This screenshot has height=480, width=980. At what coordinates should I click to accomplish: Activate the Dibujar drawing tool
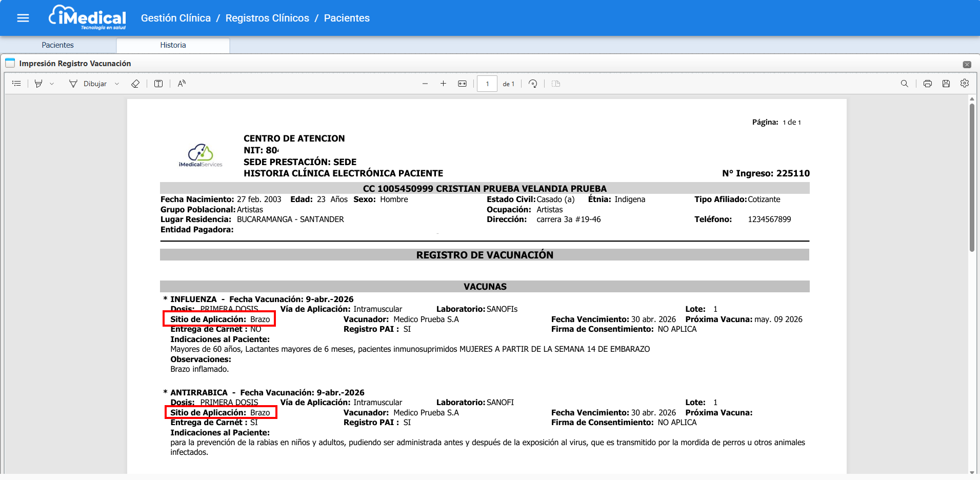click(88, 84)
